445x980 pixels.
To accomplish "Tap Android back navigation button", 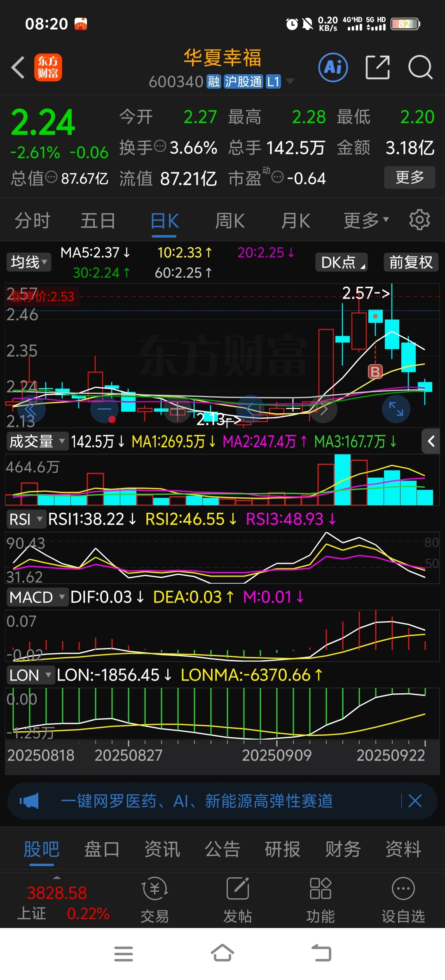I will [321, 953].
